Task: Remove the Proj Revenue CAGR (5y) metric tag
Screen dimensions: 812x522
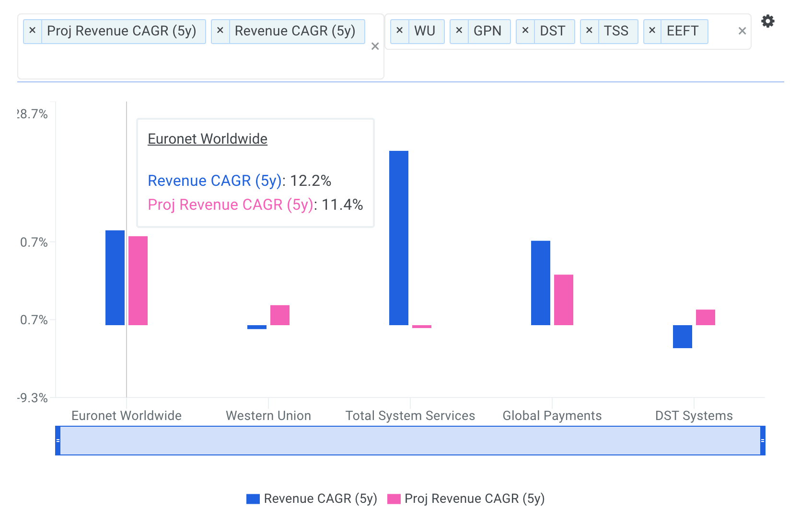Action: (33, 31)
